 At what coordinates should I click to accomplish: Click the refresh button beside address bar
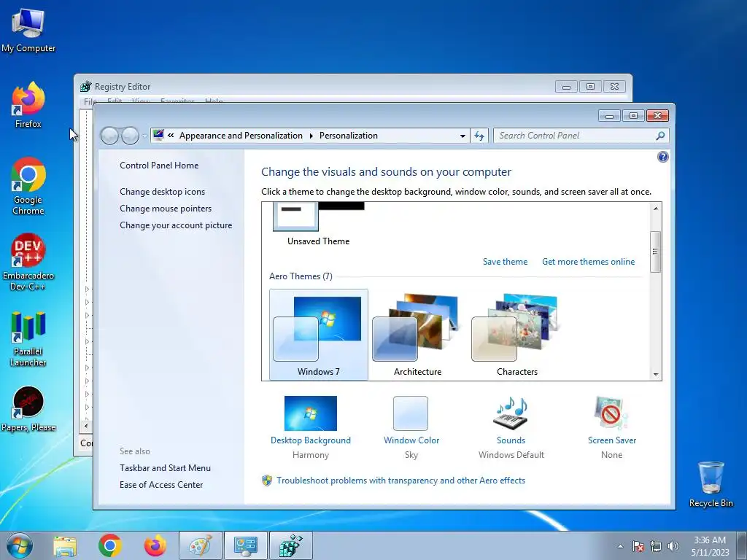tap(479, 136)
